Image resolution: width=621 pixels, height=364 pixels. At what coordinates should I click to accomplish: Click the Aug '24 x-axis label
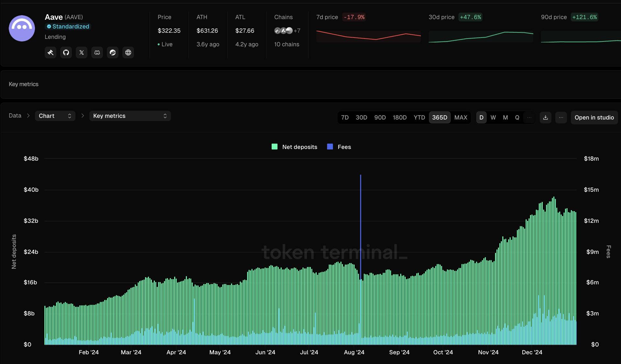(x=354, y=352)
